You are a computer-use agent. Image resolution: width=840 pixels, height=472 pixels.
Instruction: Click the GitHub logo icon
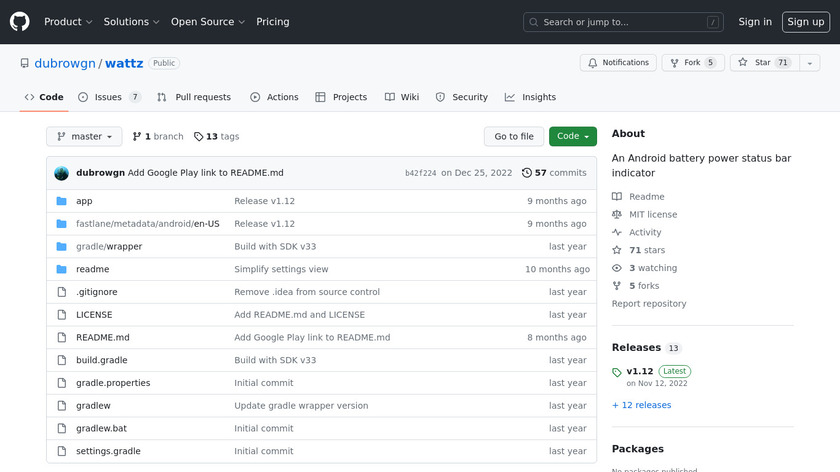point(20,21)
